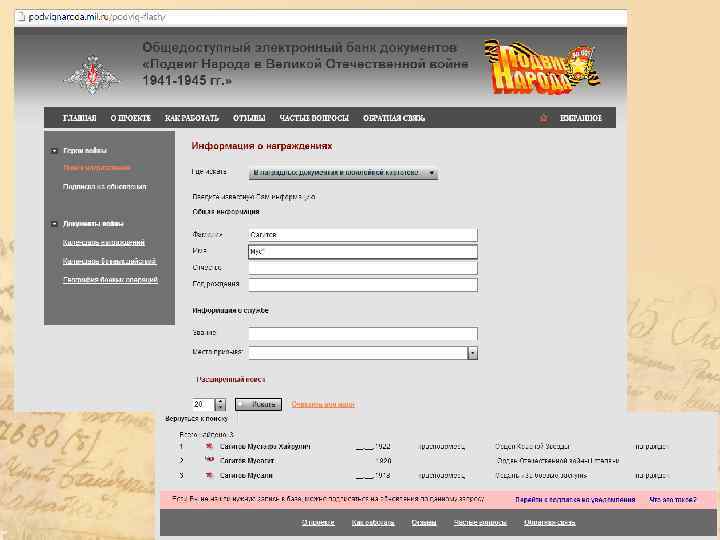The height and width of the screenshot is (540, 720).
Task: Open ГЛАВНАЯ in the top navigation
Action: (79, 118)
